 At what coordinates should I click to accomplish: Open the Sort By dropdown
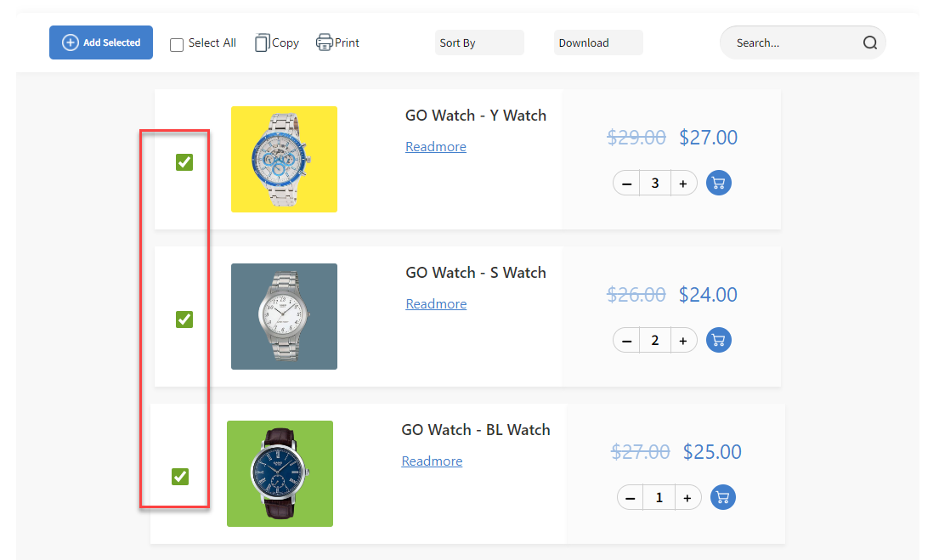pyautogui.click(x=479, y=42)
